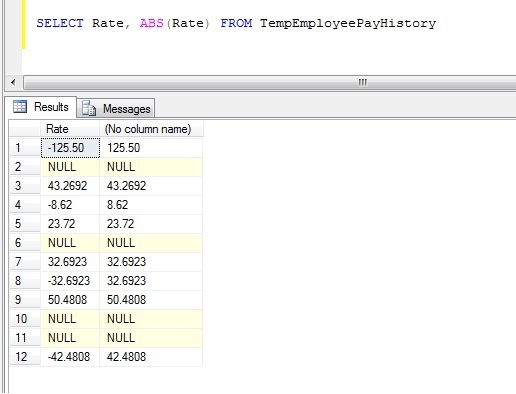Click the ABS function in the query
The width and height of the screenshot is (516, 394).
point(152,23)
